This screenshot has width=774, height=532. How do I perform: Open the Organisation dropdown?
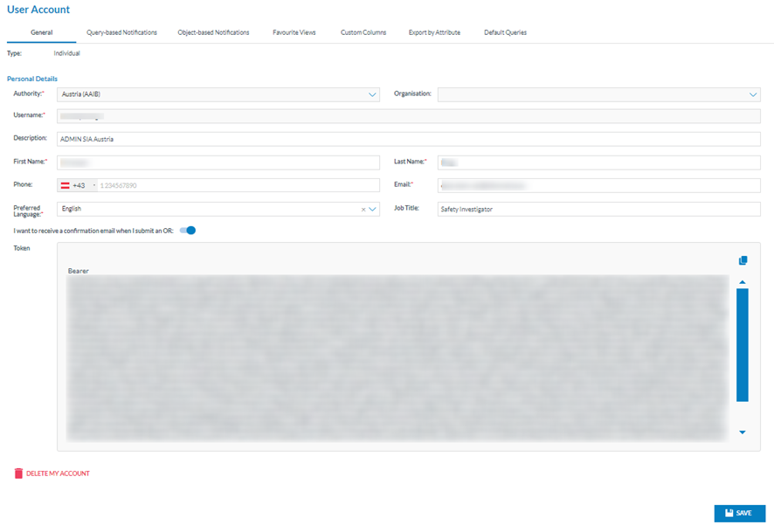[x=753, y=94]
